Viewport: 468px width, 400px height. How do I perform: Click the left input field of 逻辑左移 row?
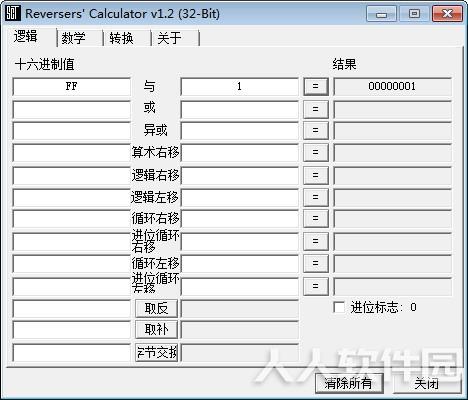(72, 197)
